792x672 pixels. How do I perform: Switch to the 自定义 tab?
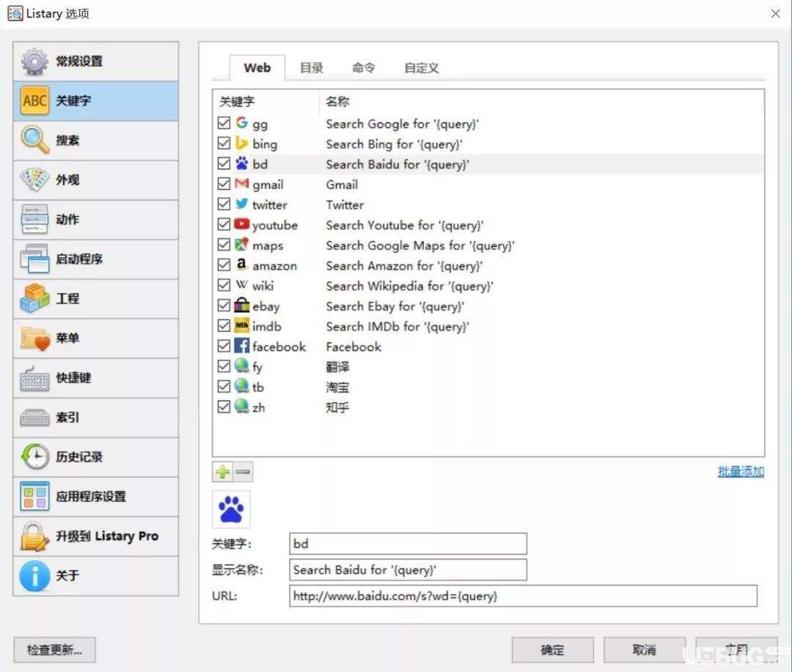(x=422, y=67)
